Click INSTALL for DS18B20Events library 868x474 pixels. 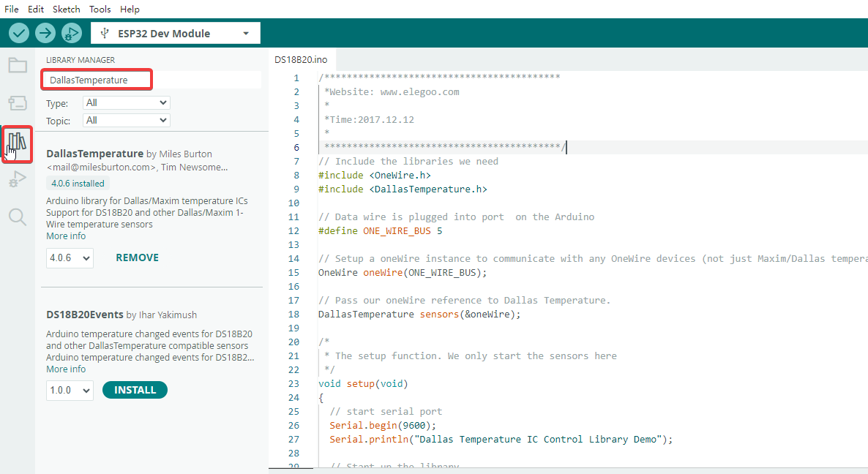tap(135, 390)
